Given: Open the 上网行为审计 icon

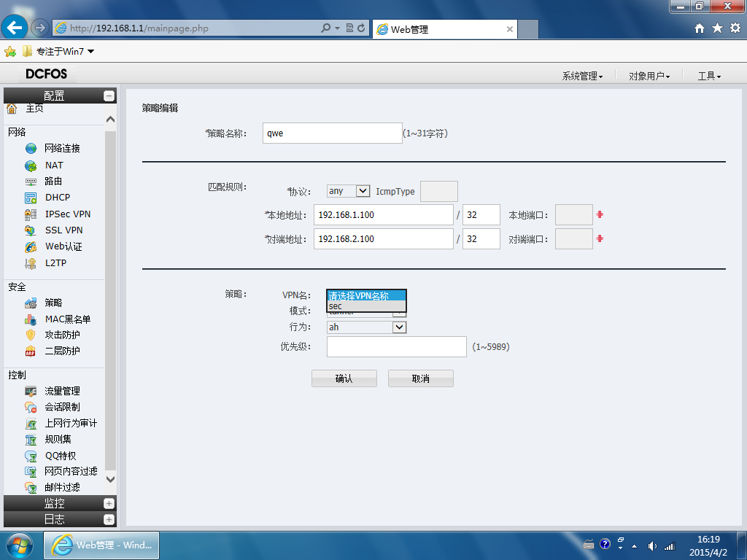Looking at the screenshot, I should (x=31, y=424).
